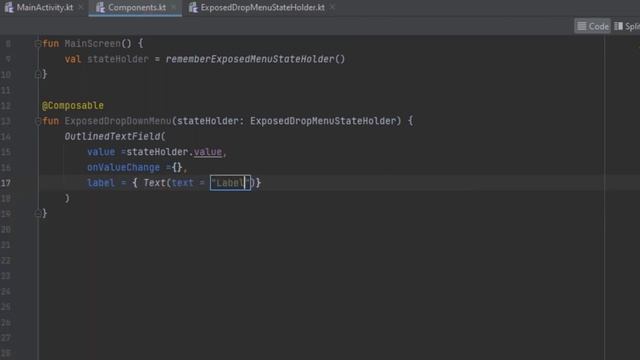Image resolution: width=640 pixels, height=360 pixels.
Task: Click the Kotlin file icon on MainActivity.kt
Action: pos(9,7)
